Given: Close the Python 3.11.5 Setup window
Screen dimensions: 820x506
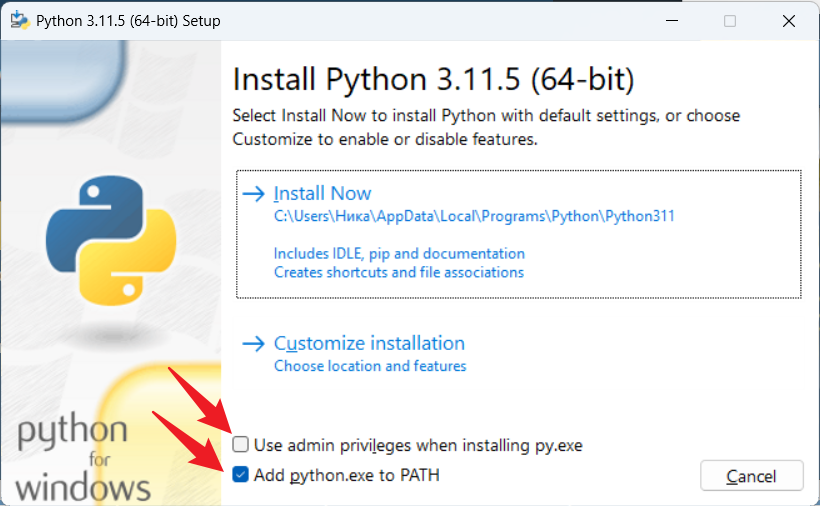Looking at the screenshot, I should pos(788,21).
